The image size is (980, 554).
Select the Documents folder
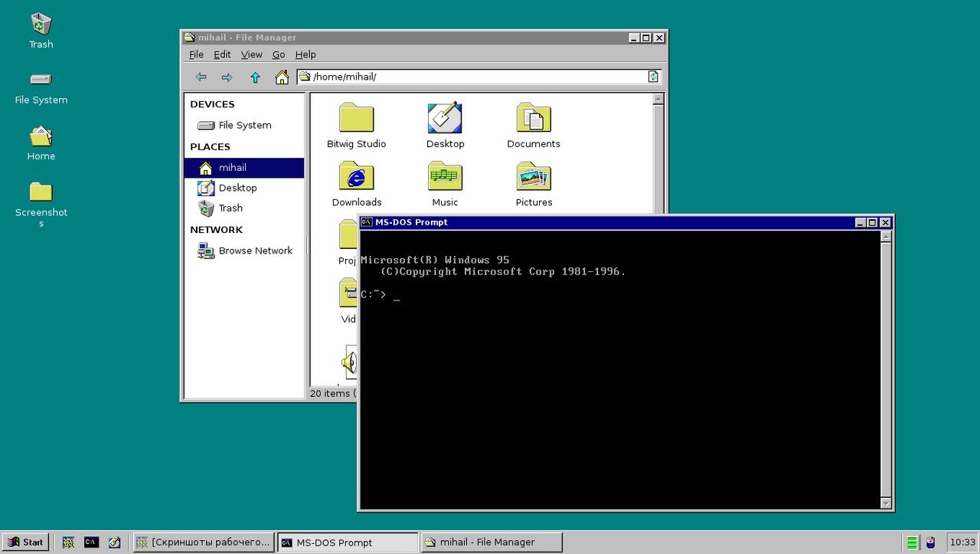(x=534, y=126)
